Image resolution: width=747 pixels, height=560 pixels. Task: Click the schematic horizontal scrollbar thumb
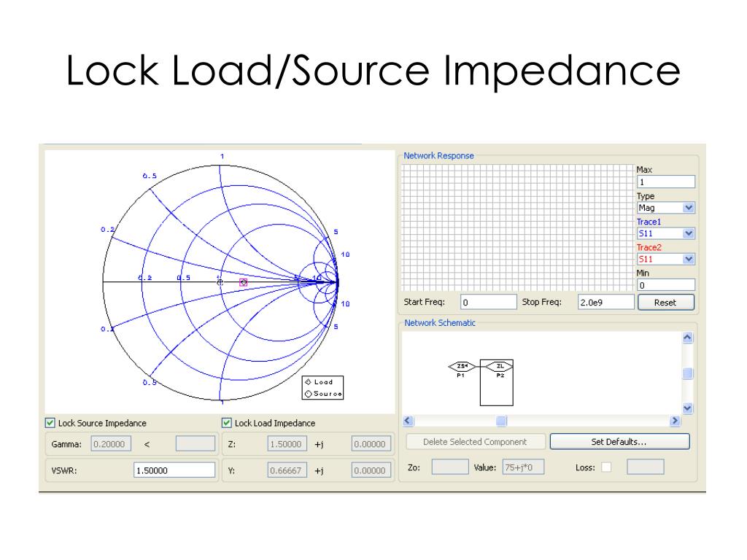[x=501, y=421]
